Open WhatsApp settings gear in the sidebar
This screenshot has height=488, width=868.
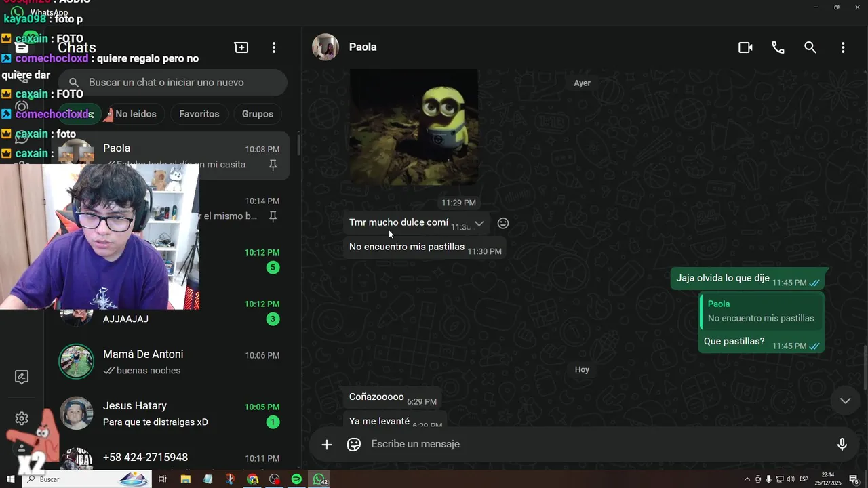point(22,418)
